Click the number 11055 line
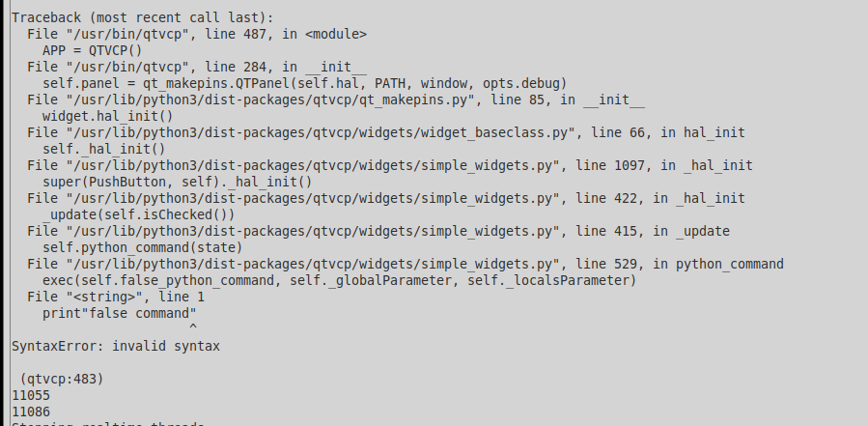This screenshot has width=868, height=426. pyautogui.click(x=31, y=395)
